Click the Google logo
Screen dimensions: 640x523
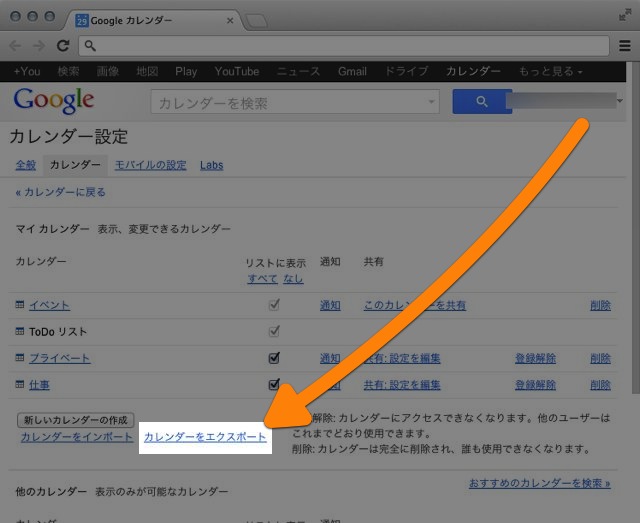(x=54, y=101)
